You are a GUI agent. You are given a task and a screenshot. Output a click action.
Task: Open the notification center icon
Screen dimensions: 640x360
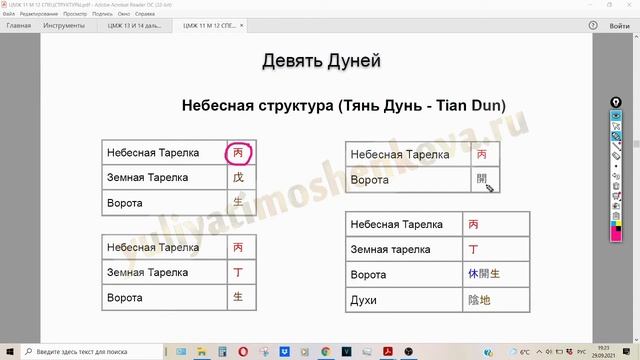click(627, 351)
